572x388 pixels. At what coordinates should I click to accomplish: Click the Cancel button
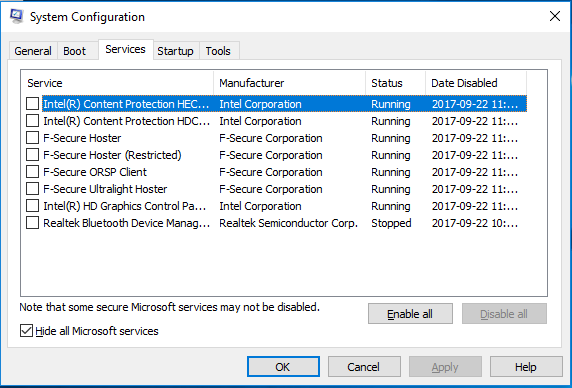pos(364,366)
